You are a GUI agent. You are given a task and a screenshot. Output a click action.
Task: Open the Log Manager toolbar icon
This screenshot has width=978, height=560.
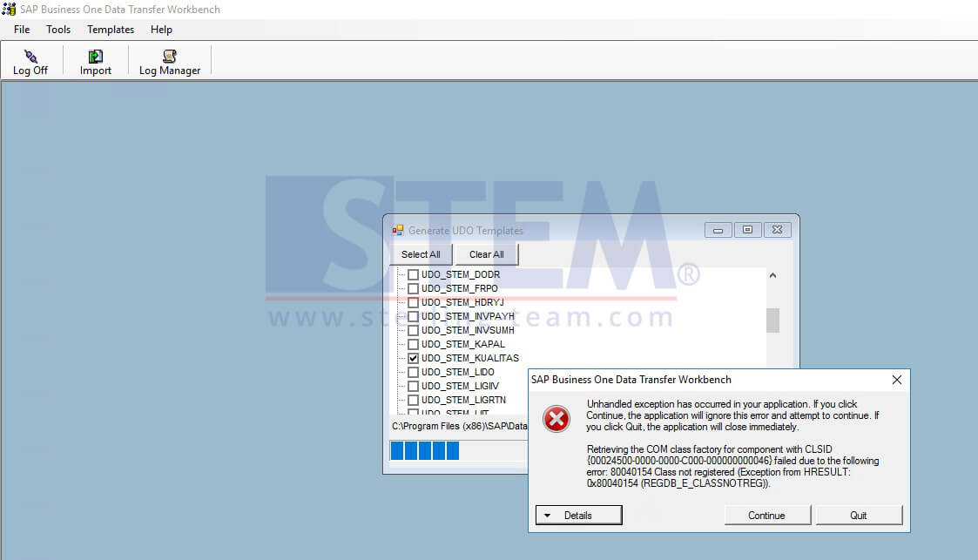[169, 56]
